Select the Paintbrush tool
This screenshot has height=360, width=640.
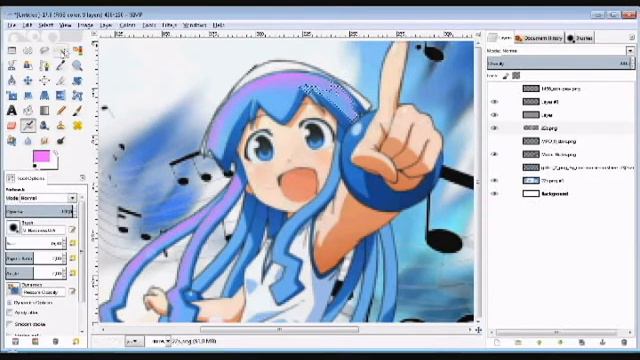point(77,110)
